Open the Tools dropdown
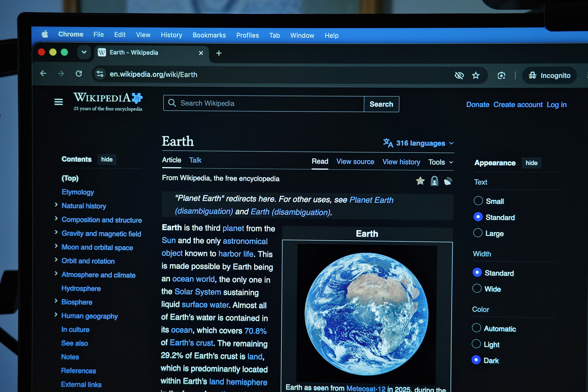This screenshot has width=588, height=392. click(x=441, y=162)
